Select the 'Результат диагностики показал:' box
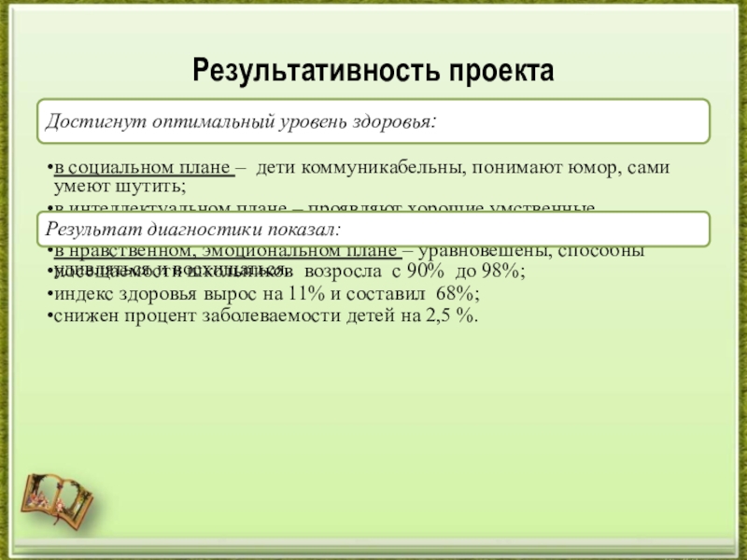Image resolution: width=747 pixels, height=560 pixels. click(373, 229)
